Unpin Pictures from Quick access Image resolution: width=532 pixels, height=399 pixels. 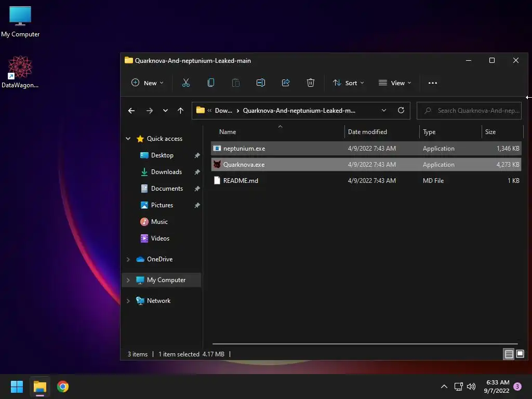point(197,205)
